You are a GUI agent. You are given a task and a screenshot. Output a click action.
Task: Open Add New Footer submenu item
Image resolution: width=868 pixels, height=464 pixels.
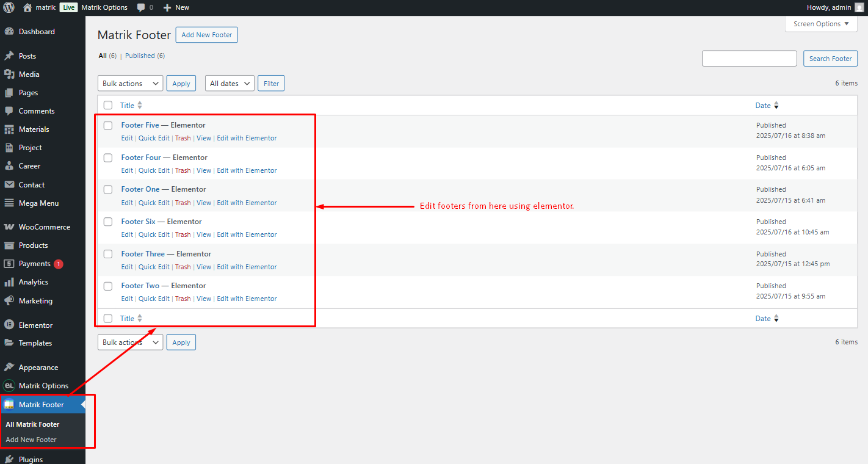pos(31,440)
